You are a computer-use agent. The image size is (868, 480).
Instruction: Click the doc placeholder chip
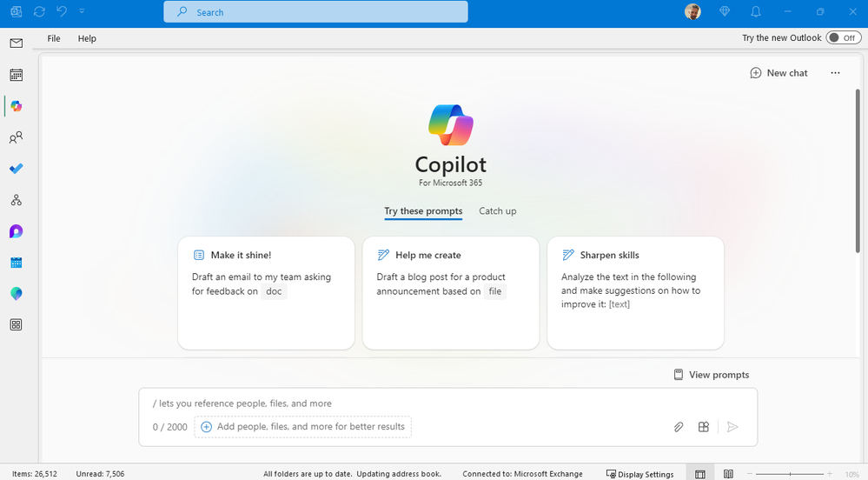click(x=274, y=291)
